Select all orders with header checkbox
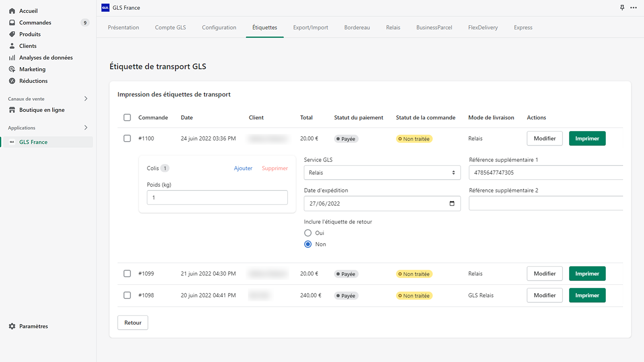The image size is (644, 362). [127, 117]
